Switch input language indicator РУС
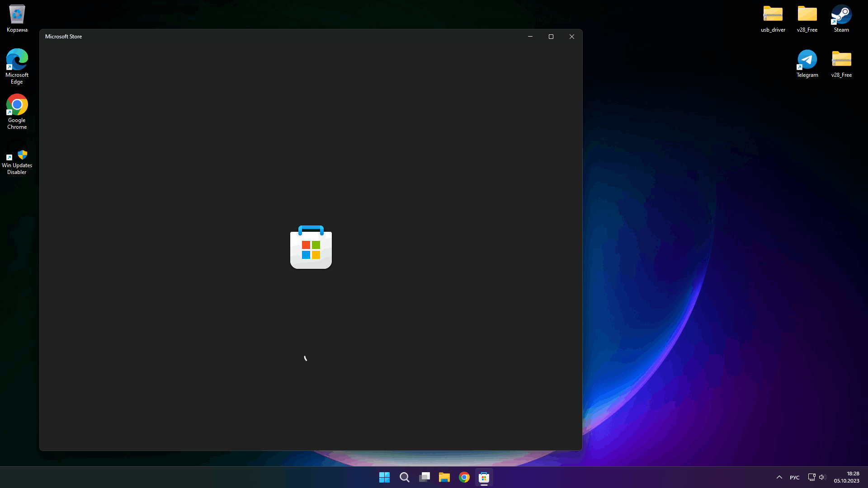The width and height of the screenshot is (868, 488). pyautogui.click(x=795, y=478)
